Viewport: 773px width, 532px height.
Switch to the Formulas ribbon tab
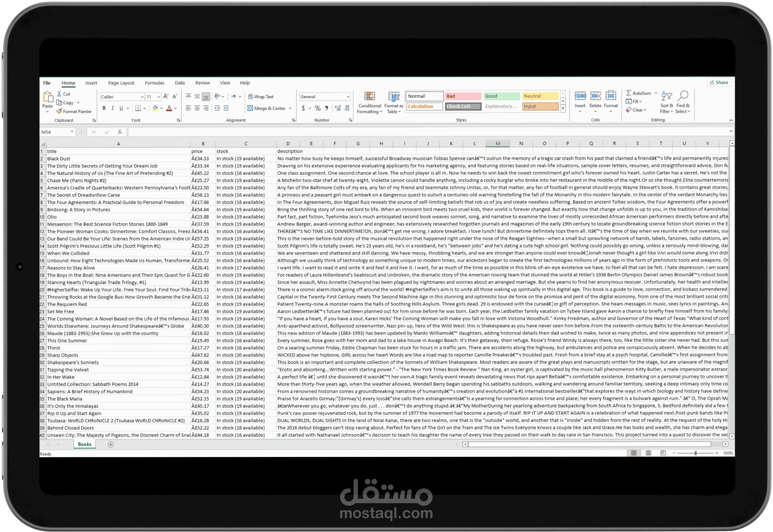pos(154,83)
